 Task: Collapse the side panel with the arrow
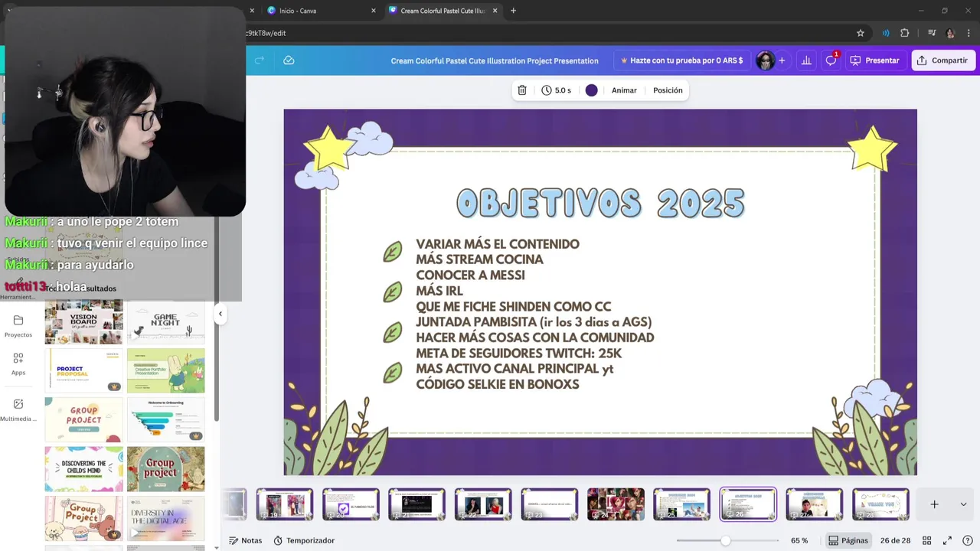pyautogui.click(x=220, y=313)
